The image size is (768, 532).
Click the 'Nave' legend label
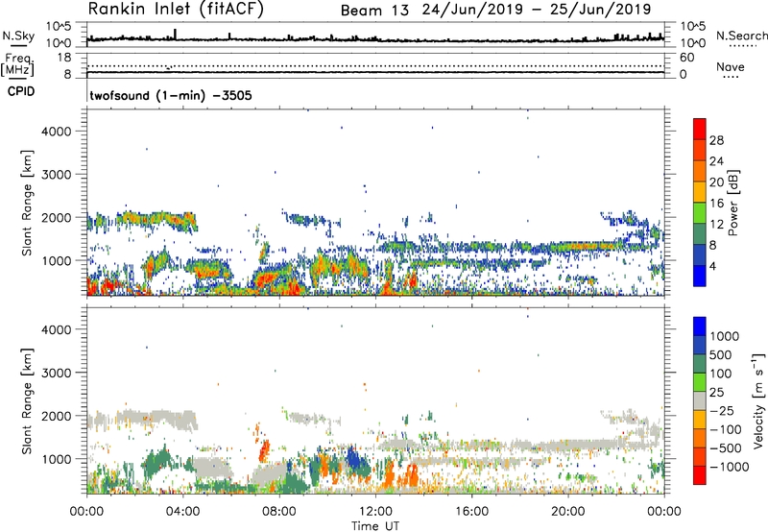click(x=731, y=67)
